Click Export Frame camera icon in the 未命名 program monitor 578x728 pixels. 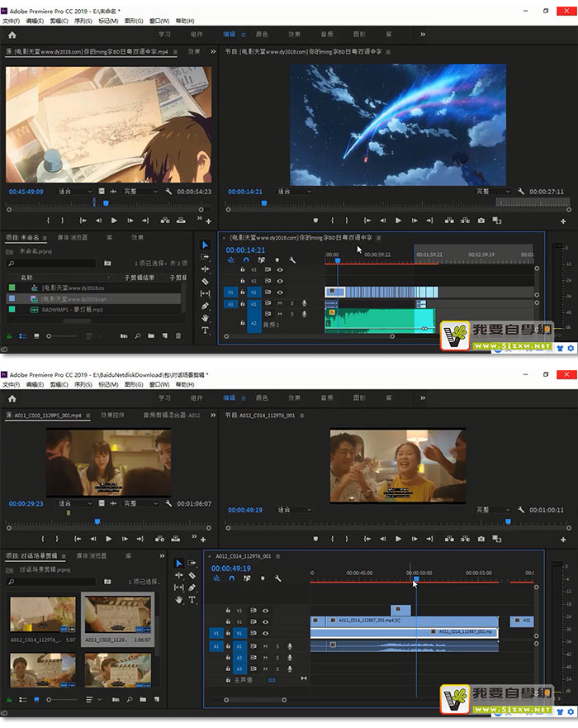pyautogui.click(x=481, y=221)
